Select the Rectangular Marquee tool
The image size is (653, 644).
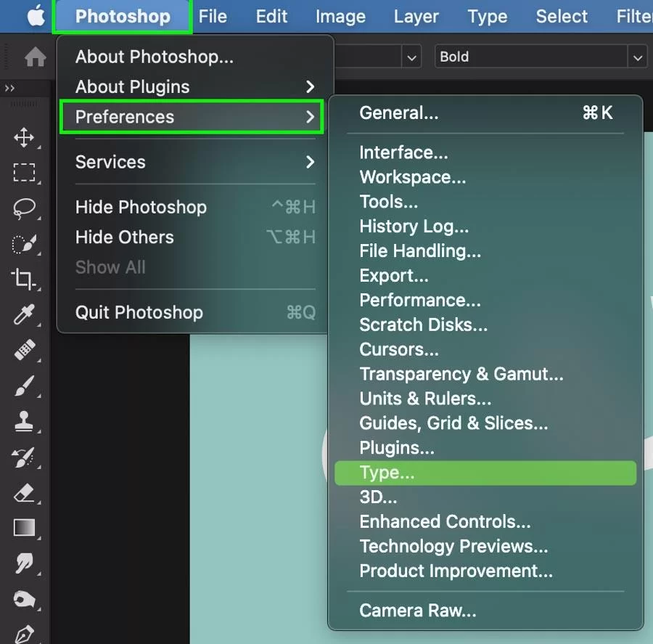[24, 173]
